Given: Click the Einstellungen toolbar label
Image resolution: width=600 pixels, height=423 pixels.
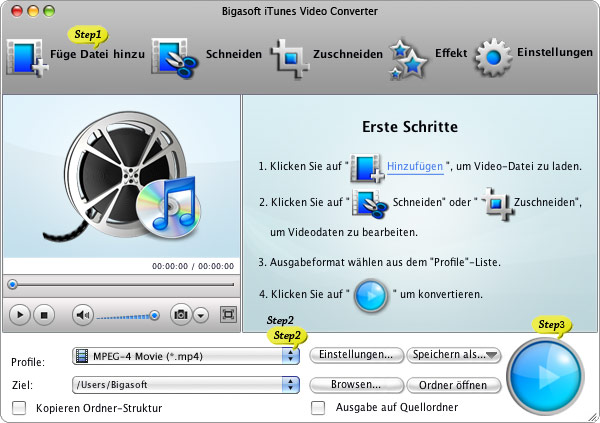Looking at the screenshot, I should point(555,52).
